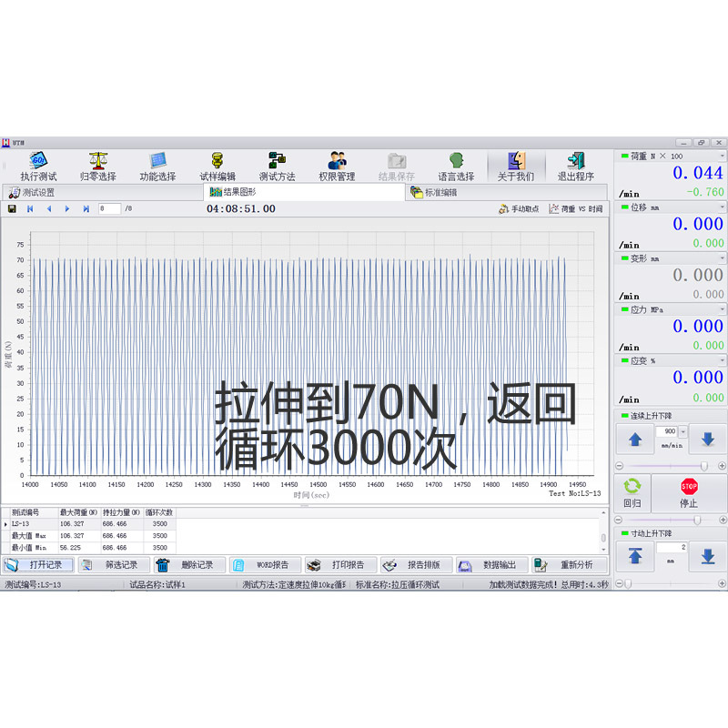This screenshot has width=728, height=728.
Task: Click the 重新分析 reanalyze button
Action: [x=571, y=564]
